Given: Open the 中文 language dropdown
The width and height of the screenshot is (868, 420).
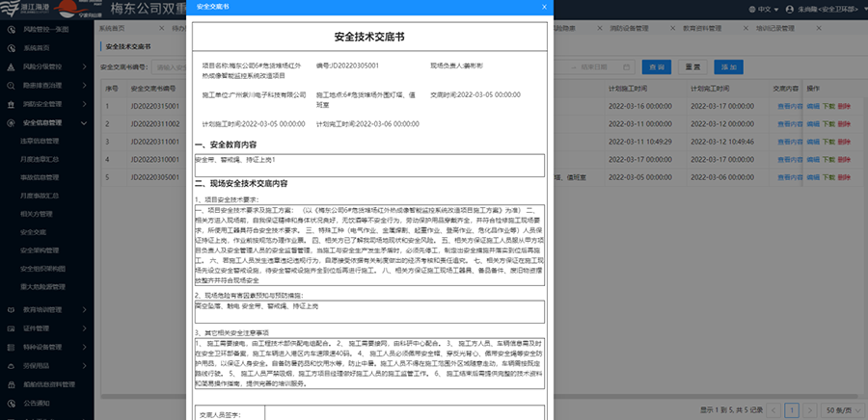Looking at the screenshot, I should (x=764, y=10).
